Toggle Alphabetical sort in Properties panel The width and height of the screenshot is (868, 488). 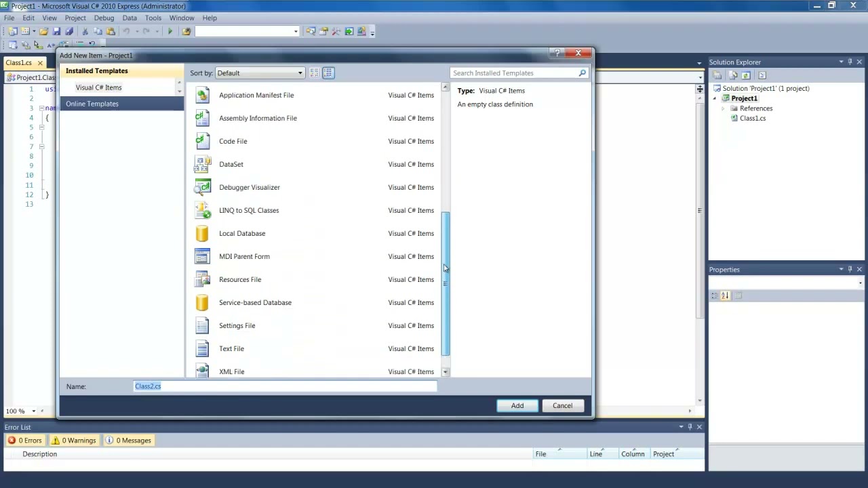725,296
